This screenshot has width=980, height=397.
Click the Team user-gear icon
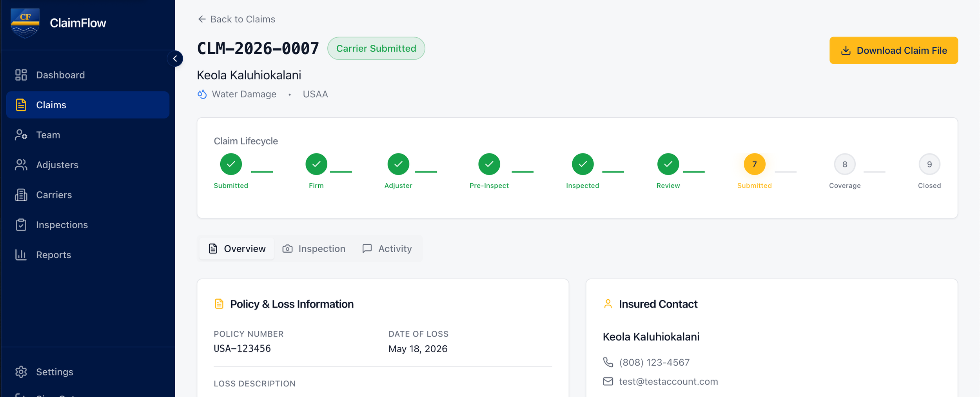pyautogui.click(x=21, y=135)
